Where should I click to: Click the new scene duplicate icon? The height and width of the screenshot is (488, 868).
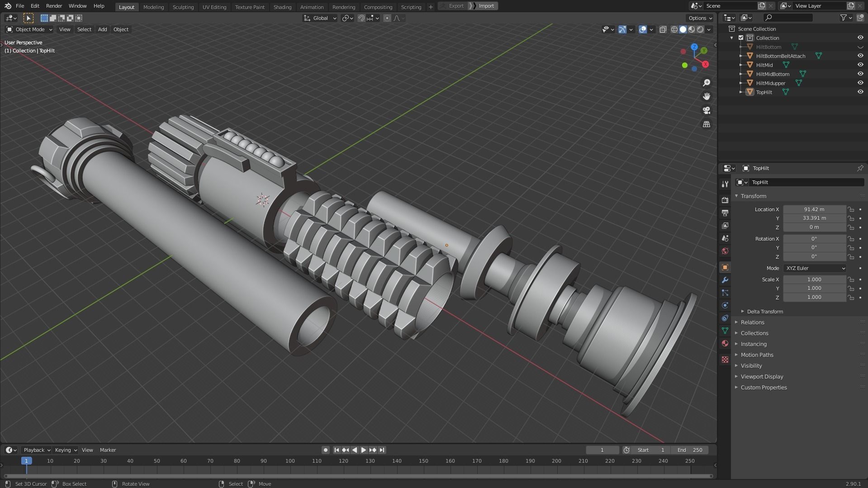tap(762, 6)
